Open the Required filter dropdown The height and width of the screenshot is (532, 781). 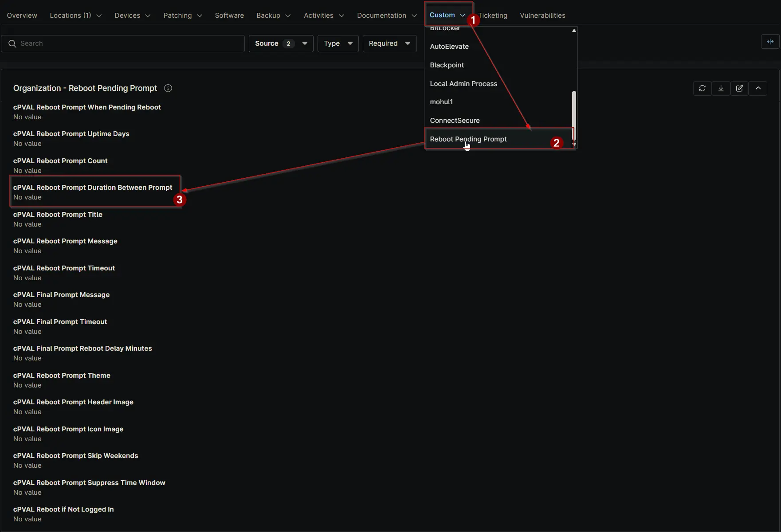click(389, 43)
